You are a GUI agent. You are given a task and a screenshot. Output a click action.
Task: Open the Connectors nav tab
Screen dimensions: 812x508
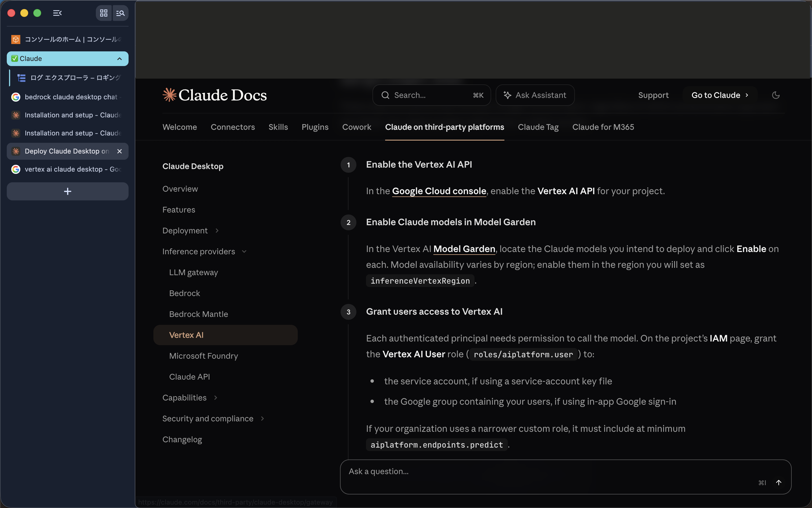click(x=233, y=127)
